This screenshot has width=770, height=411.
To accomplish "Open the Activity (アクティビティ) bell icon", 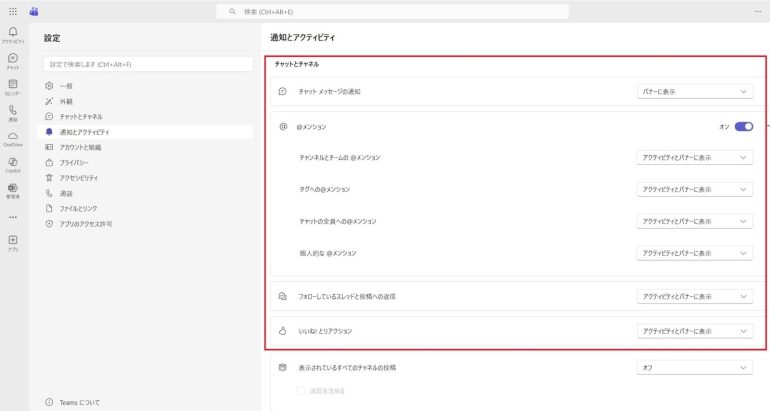I will pos(13,34).
